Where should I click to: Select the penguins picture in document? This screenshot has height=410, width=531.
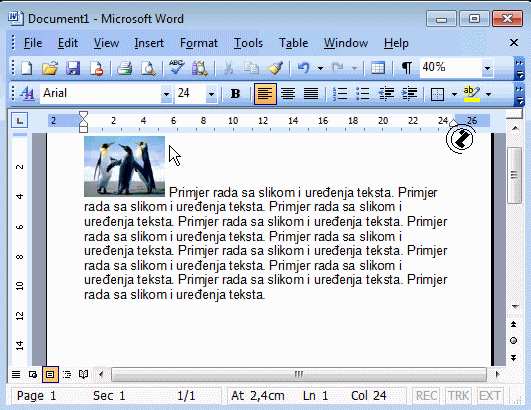(125, 166)
